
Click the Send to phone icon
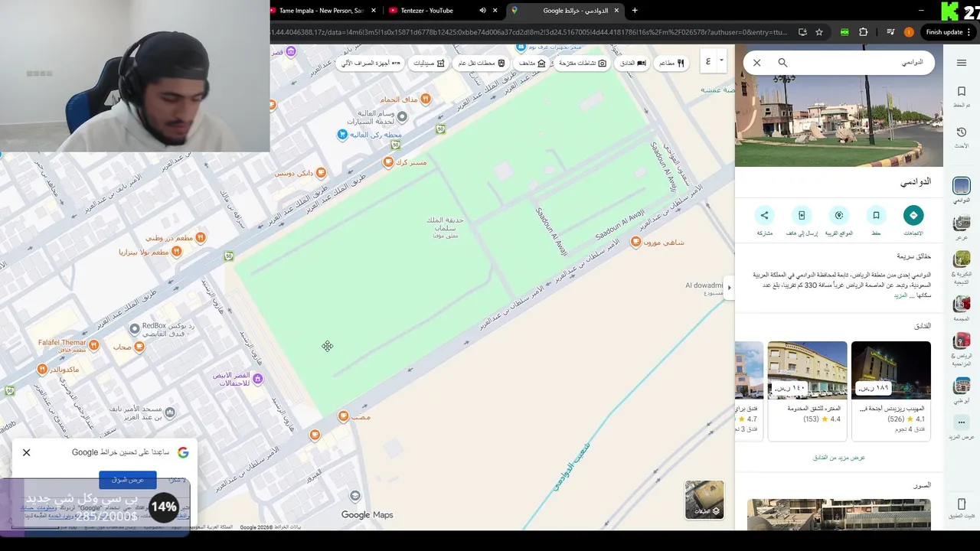pos(802,215)
